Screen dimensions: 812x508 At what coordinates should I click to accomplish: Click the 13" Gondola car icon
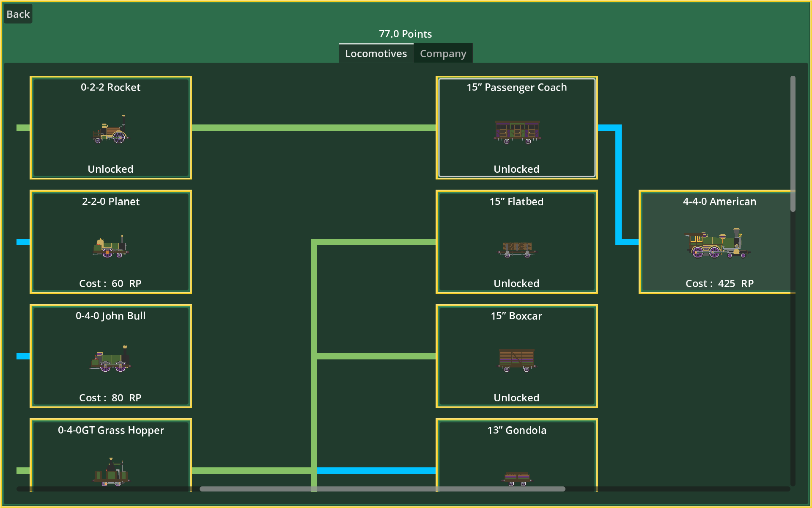(517, 479)
